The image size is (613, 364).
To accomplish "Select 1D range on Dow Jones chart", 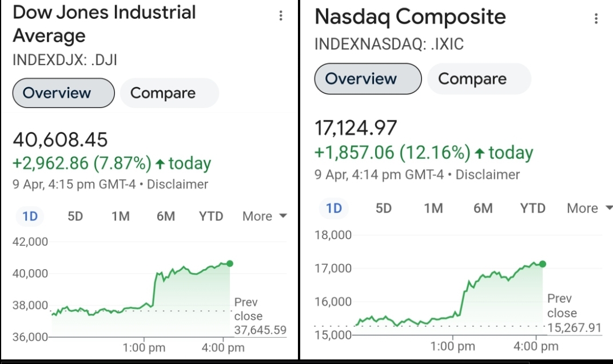I will (30, 216).
